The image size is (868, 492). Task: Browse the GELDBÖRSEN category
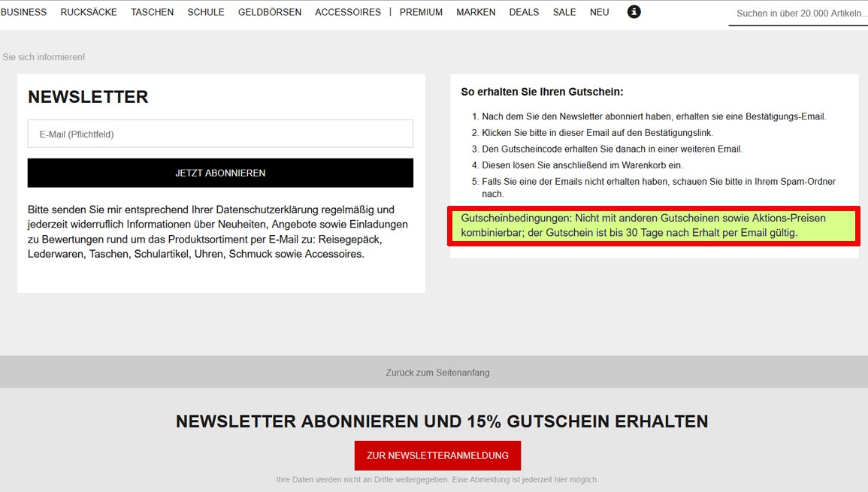click(269, 11)
